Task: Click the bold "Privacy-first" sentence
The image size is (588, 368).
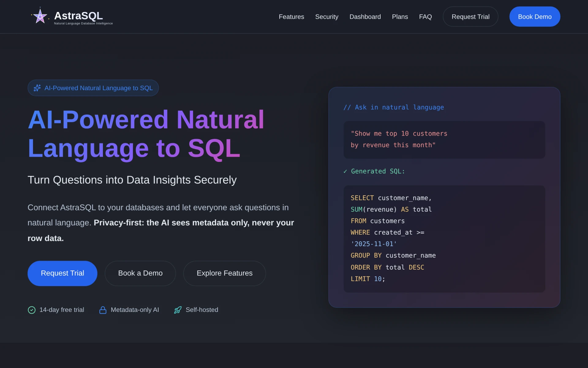Action: pos(161,230)
